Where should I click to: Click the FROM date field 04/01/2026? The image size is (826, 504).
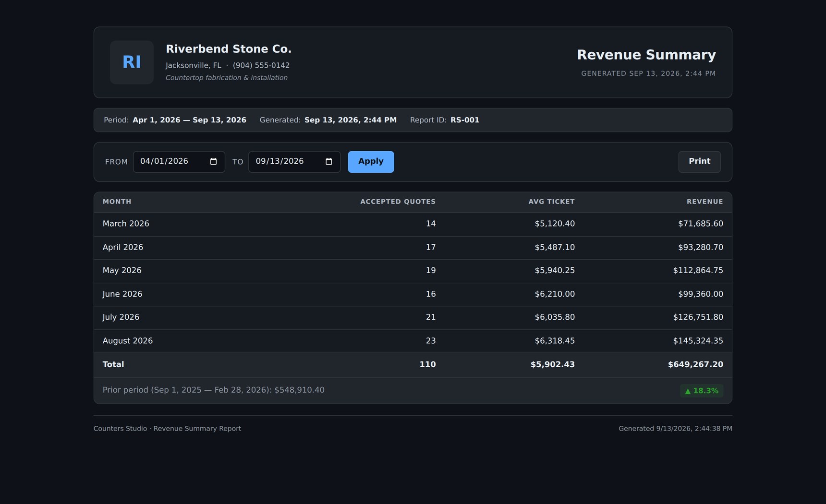click(x=179, y=162)
